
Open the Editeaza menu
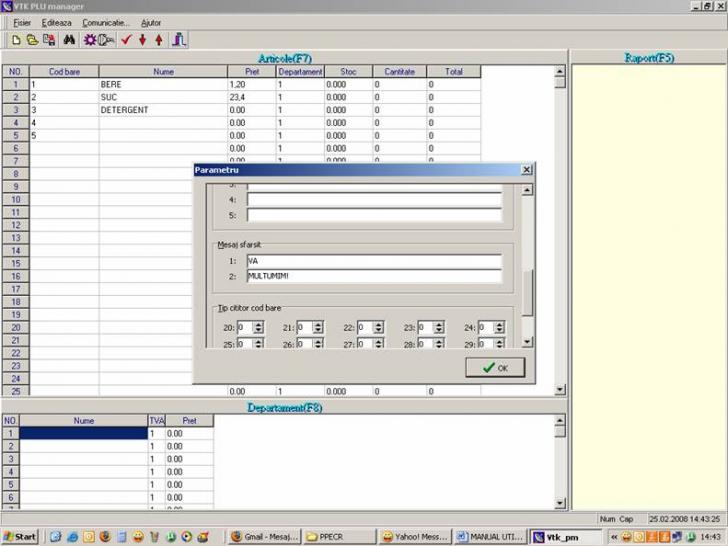coord(56,22)
